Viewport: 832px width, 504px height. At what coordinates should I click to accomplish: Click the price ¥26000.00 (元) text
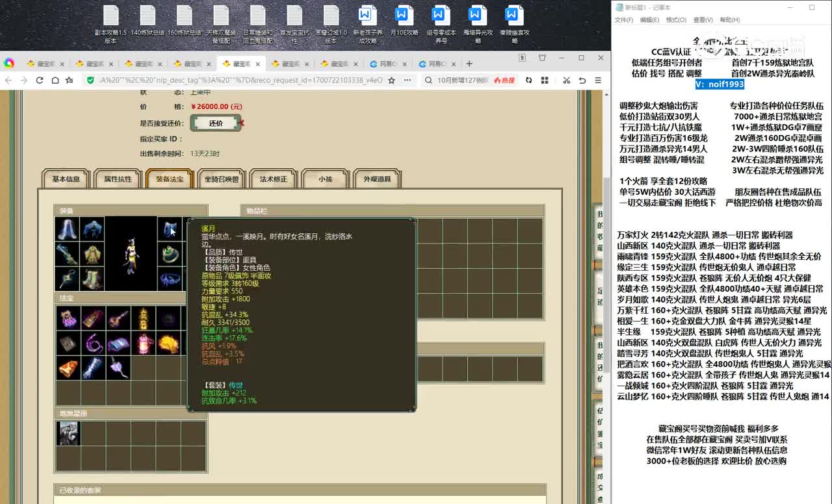216,107
